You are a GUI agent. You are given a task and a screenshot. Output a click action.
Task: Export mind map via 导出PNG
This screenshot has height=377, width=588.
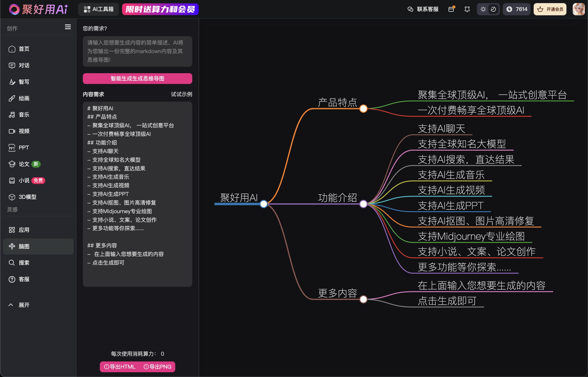click(158, 367)
